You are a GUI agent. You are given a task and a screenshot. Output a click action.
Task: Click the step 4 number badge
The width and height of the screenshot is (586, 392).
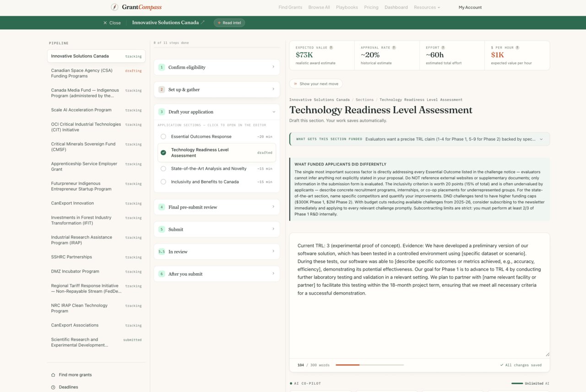161,207
